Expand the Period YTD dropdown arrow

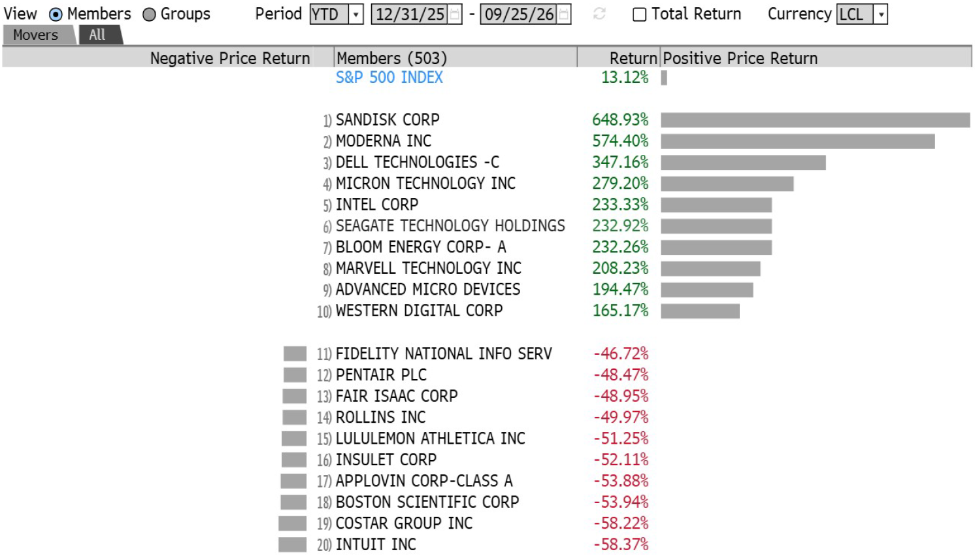pos(356,14)
